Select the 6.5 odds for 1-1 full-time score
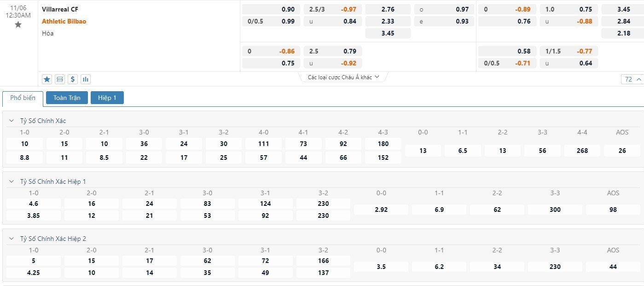This screenshot has height=286, width=644. pyautogui.click(x=463, y=151)
